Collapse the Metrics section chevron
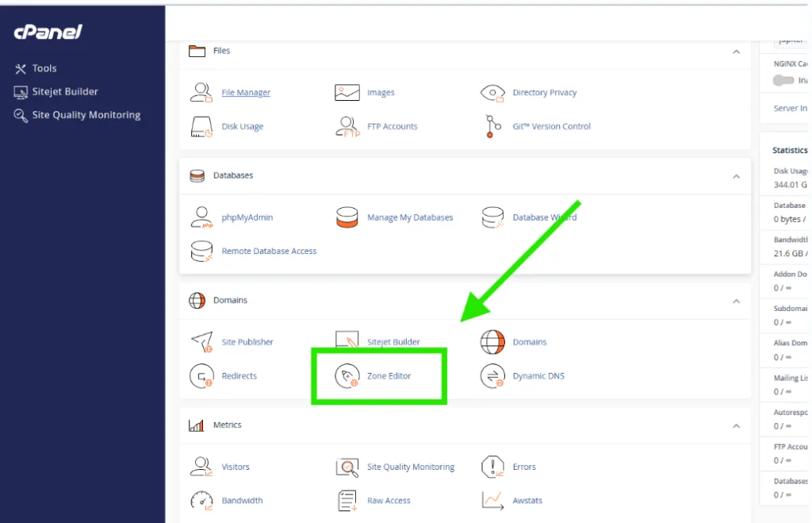Screen dimensions: 812x523 (x=736, y=426)
